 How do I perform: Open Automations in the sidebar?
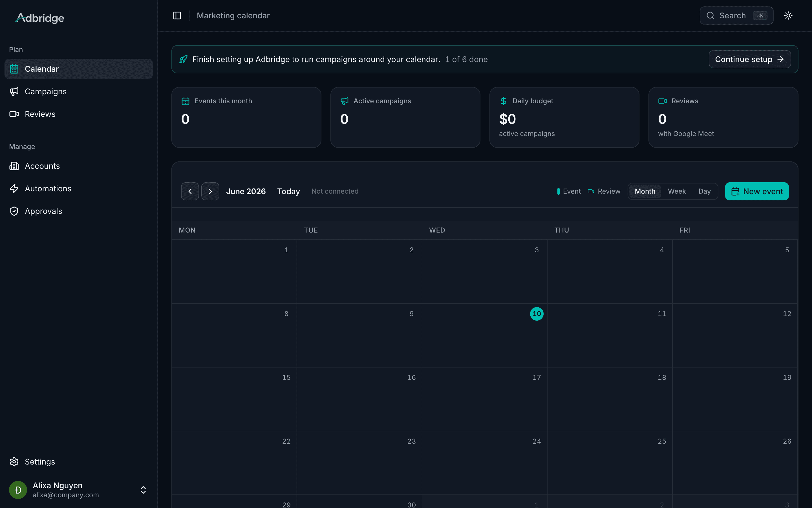click(78, 189)
